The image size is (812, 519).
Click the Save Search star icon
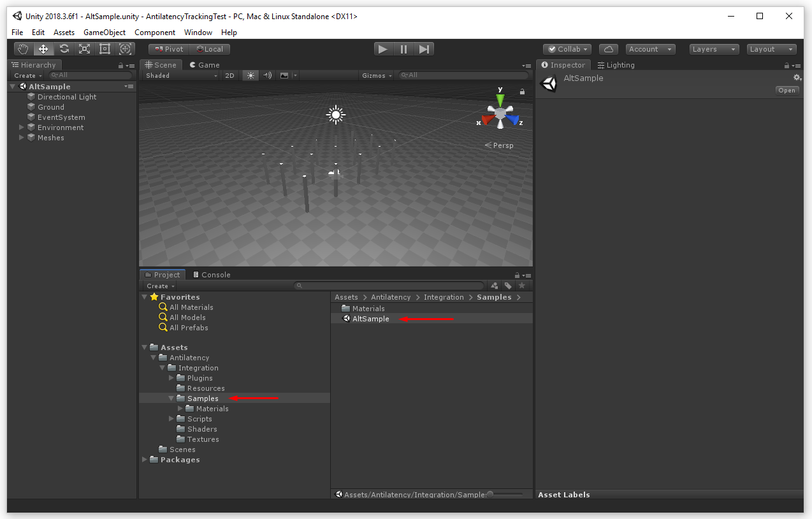click(522, 286)
